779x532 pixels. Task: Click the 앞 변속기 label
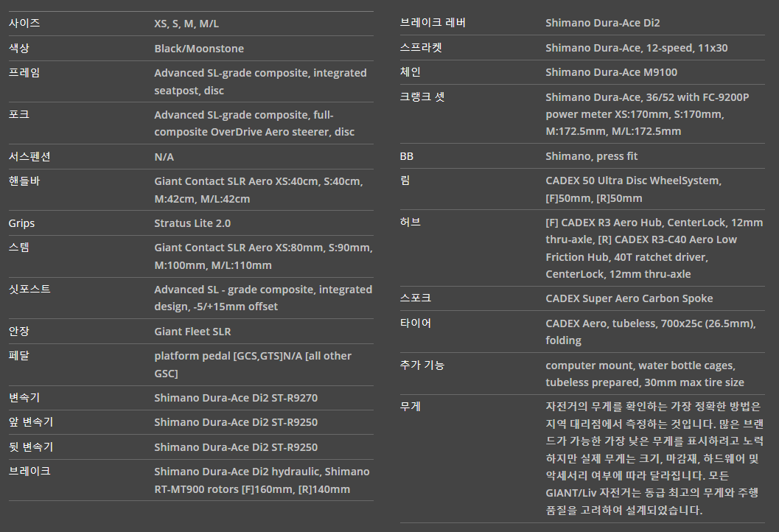(x=31, y=422)
